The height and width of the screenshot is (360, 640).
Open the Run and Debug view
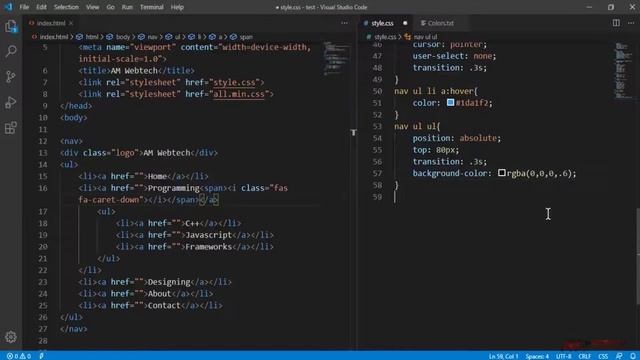(x=11, y=102)
